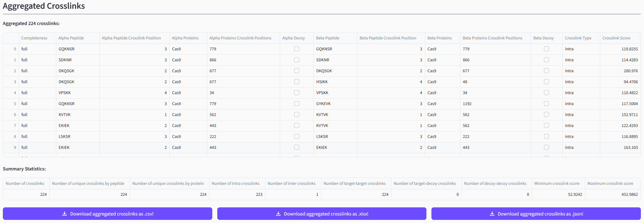Screen dimensions: 644x223
Task: Select the HSIKK beta peptide cell
Action: pyautogui.click(x=322, y=82)
